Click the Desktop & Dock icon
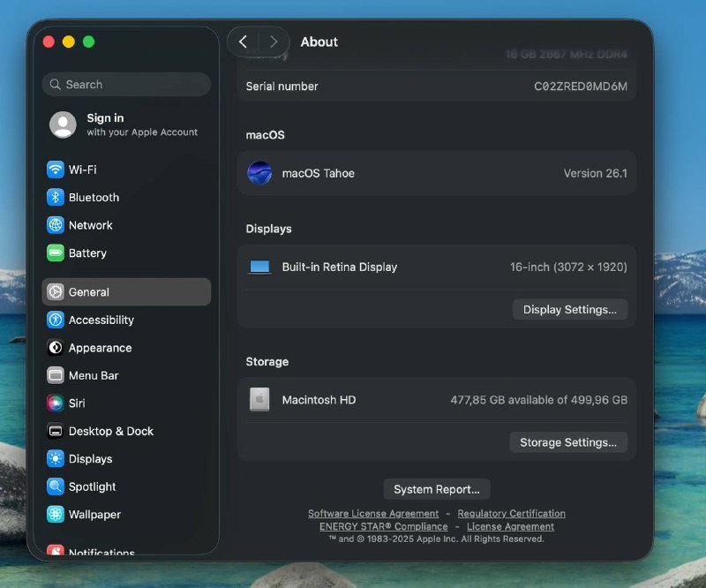The width and height of the screenshot is (706, 588). pyautogui.click(x=55, y=431)
